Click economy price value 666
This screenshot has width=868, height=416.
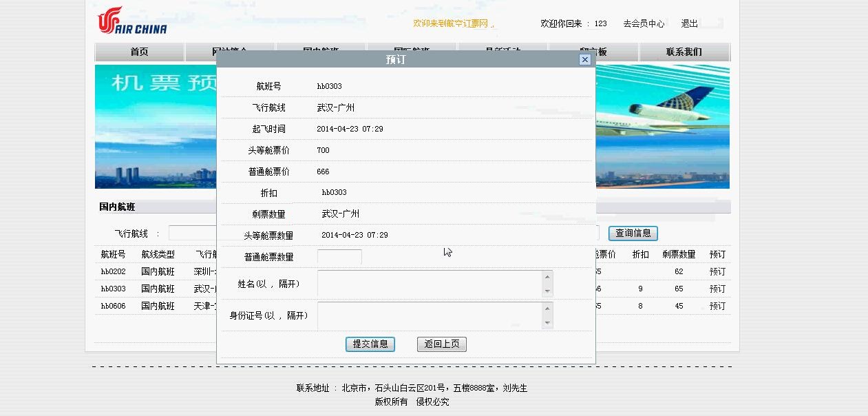[324, 171]
